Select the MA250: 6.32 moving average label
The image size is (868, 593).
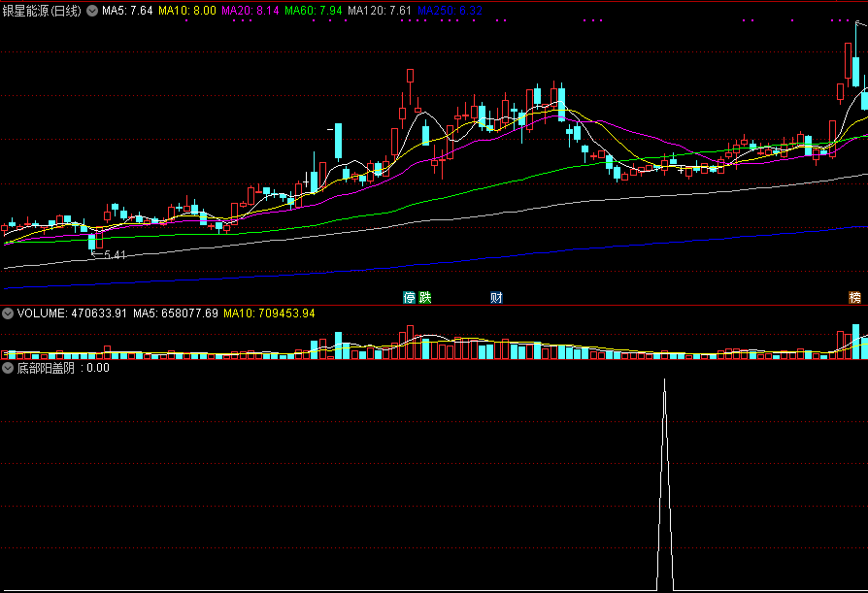[451, 11]
